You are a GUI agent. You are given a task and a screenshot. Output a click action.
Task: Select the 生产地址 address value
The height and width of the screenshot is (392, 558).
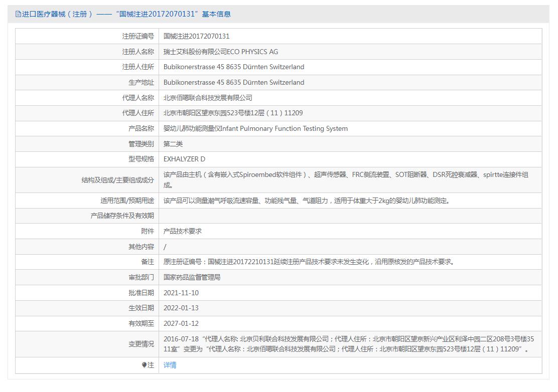234,82
